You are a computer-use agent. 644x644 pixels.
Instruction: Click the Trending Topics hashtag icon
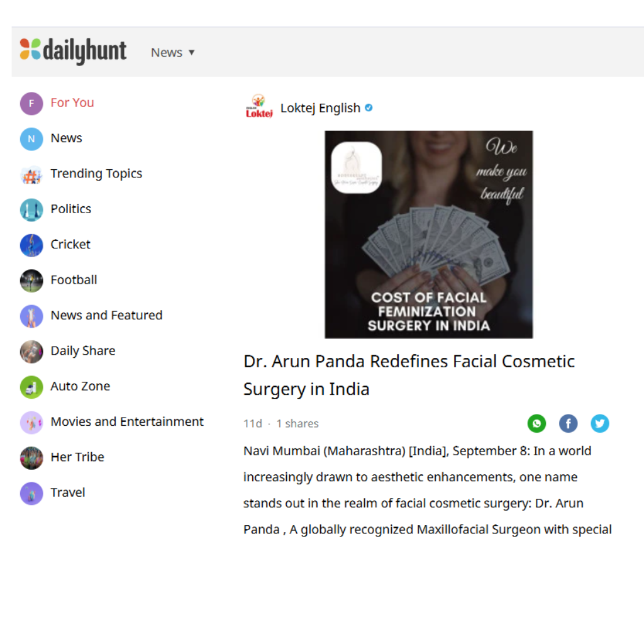[x=31, y=175]
